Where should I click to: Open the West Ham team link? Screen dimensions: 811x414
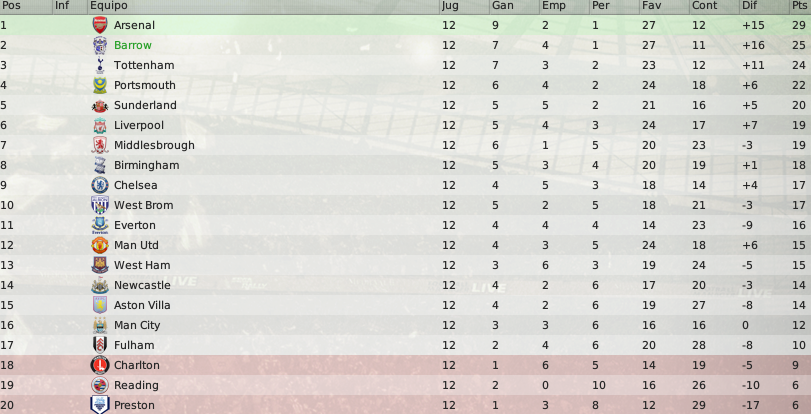[x=142, y=265]
